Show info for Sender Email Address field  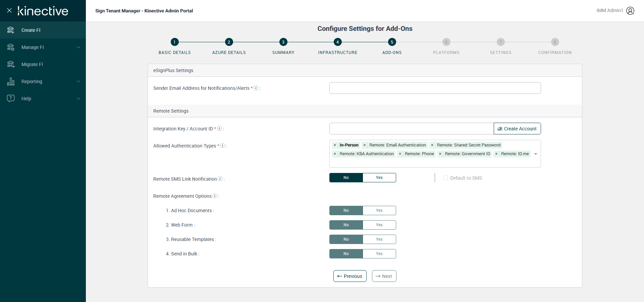(256, 88)
